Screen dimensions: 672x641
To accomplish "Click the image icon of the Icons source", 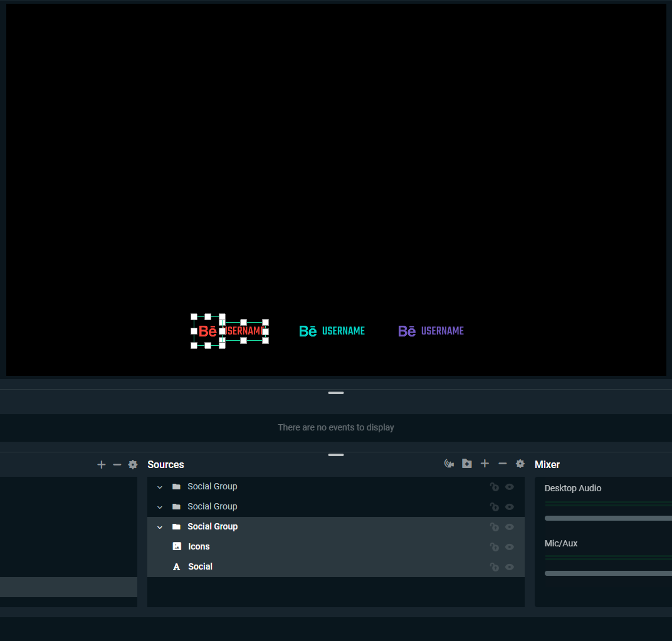I will [177, 546].
